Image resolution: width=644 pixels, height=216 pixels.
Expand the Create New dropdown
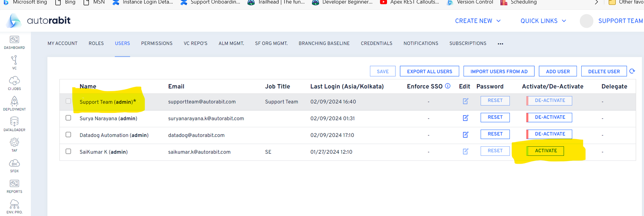pyautogui.click(x=478, y=21)
